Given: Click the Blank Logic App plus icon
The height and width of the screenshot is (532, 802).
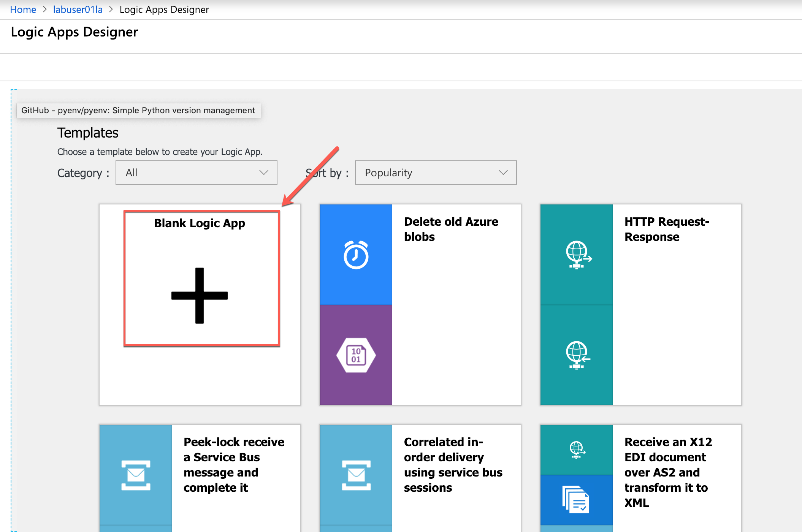Looking at the screenshot, I should click(200, 296).
